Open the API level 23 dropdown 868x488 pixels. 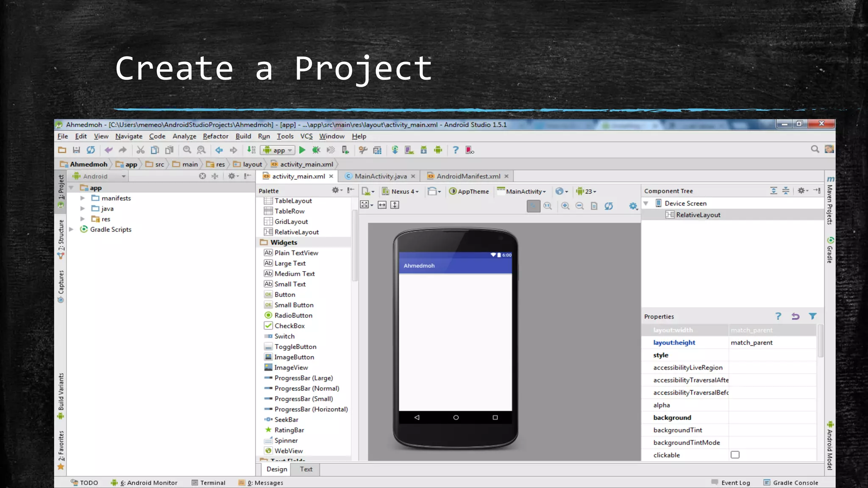click(x=586, y=191)
